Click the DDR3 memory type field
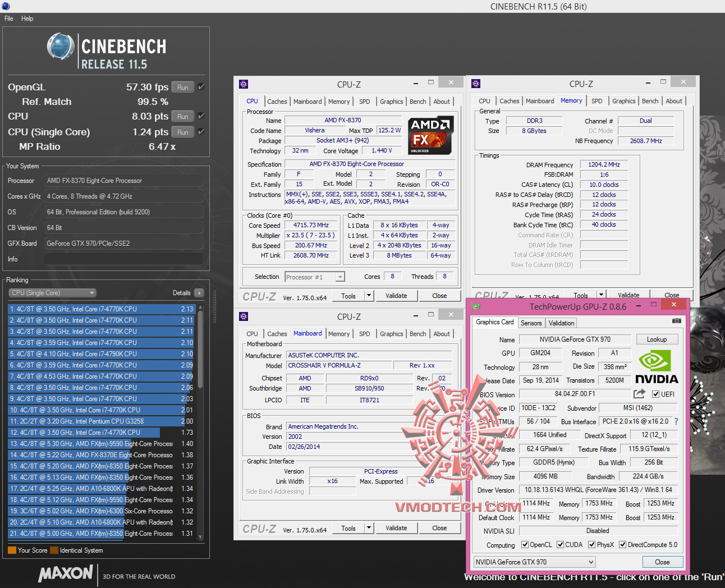The height and width of the screenshot is (588, 725). coord(534,121)
